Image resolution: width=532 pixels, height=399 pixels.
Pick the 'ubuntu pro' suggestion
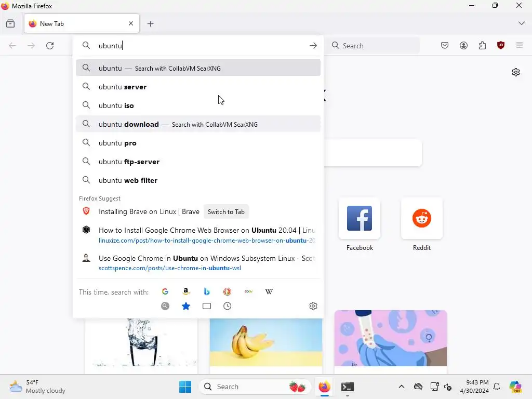pos(198,143)
